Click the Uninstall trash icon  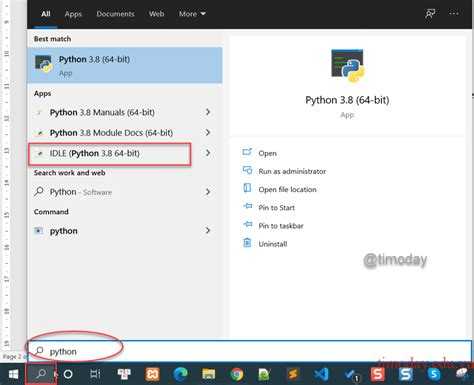coord(247,242)
